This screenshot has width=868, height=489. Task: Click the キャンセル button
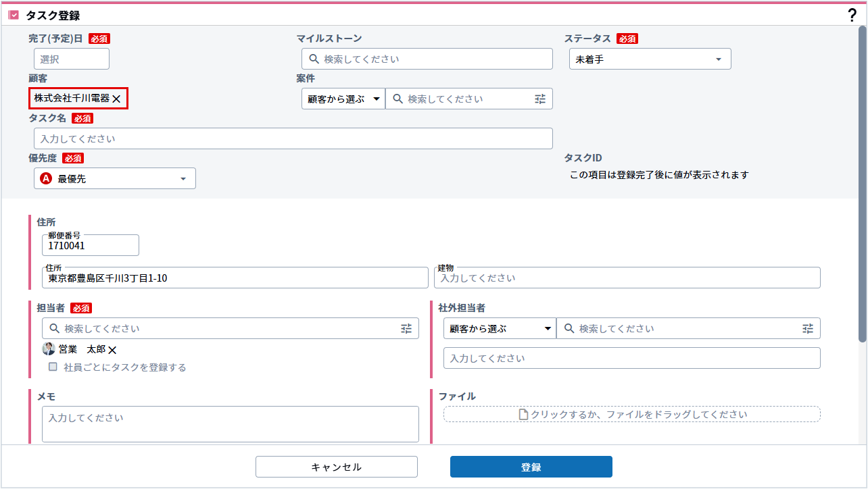coord(336,467)
